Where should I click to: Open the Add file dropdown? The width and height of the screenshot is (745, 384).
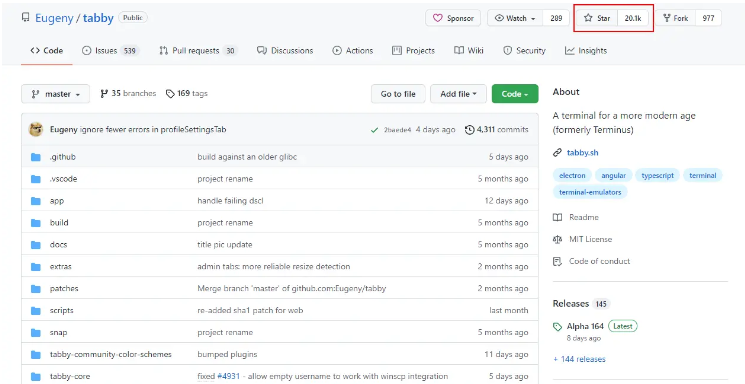pyautogui.click(x=458, y=94)
